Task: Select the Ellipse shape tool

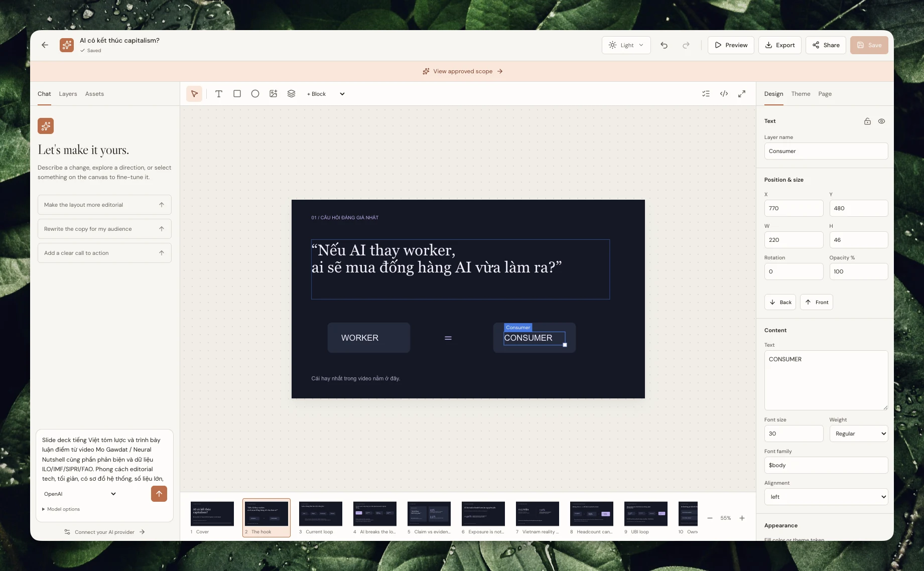Action: click(x=255, y=94)
